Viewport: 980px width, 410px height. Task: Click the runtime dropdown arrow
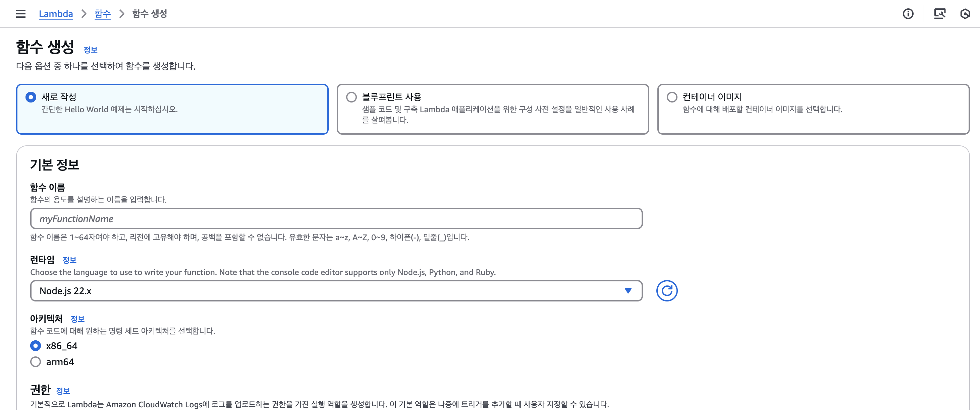(628, 291)
